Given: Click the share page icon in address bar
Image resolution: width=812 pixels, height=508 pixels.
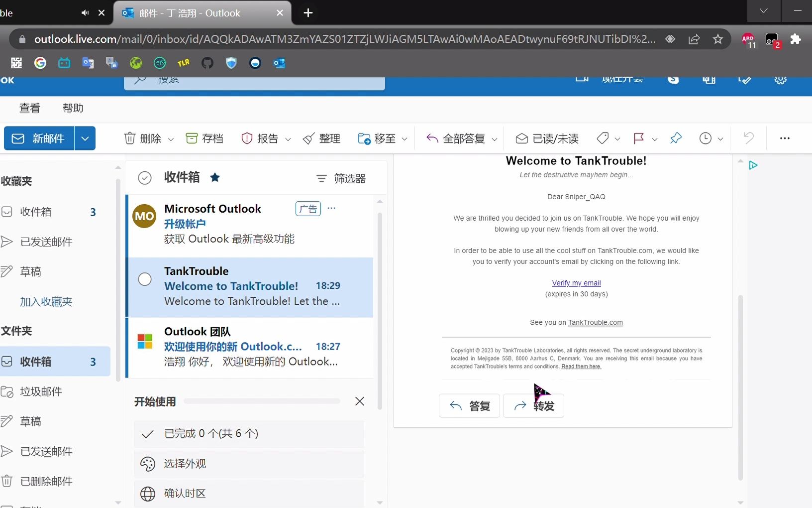Looking at the screenshot, I should (x=694, y=39).
